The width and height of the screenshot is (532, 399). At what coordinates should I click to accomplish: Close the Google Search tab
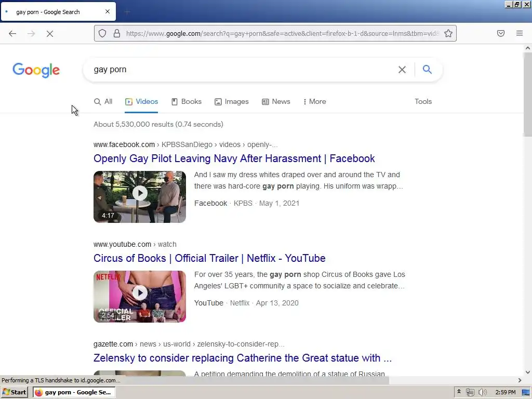tap(108, 11)
